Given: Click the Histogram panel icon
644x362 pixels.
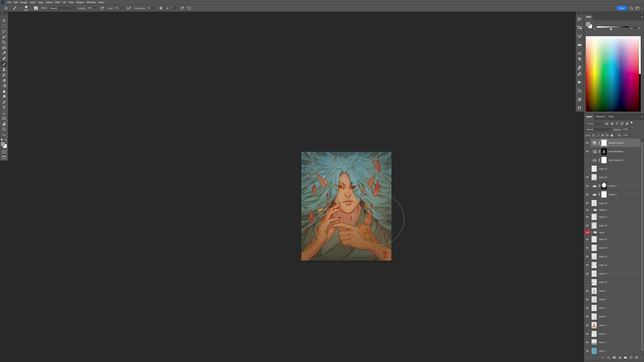Looking at the screenshot, I should point(579,44).
